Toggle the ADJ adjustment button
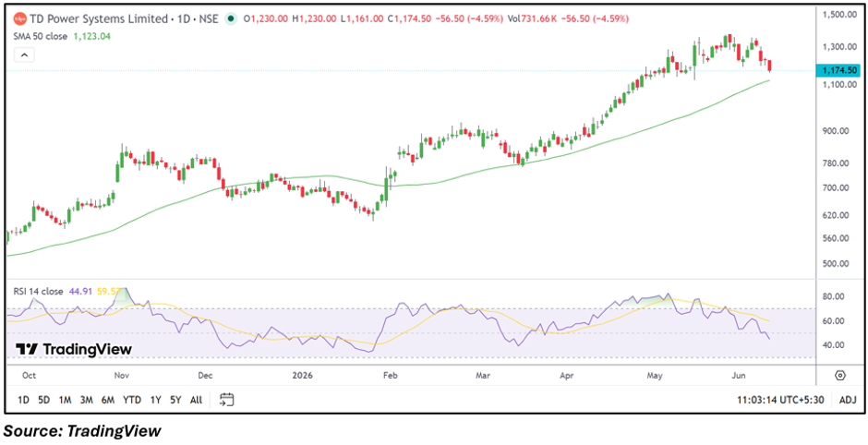The height and width of the screenshot is (445, 868). (848, 400)
